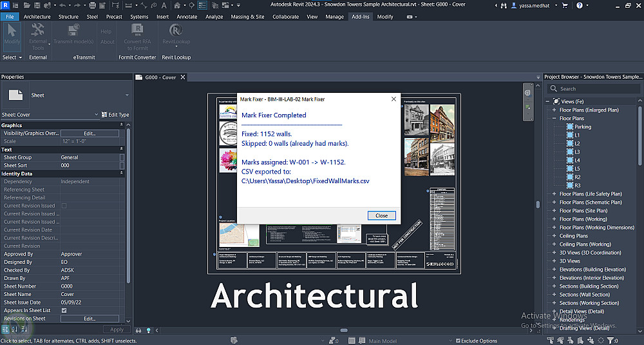Collapse the Floor Plans browser node
Viewport: 644px width, 345px height.
pos(554,118)
